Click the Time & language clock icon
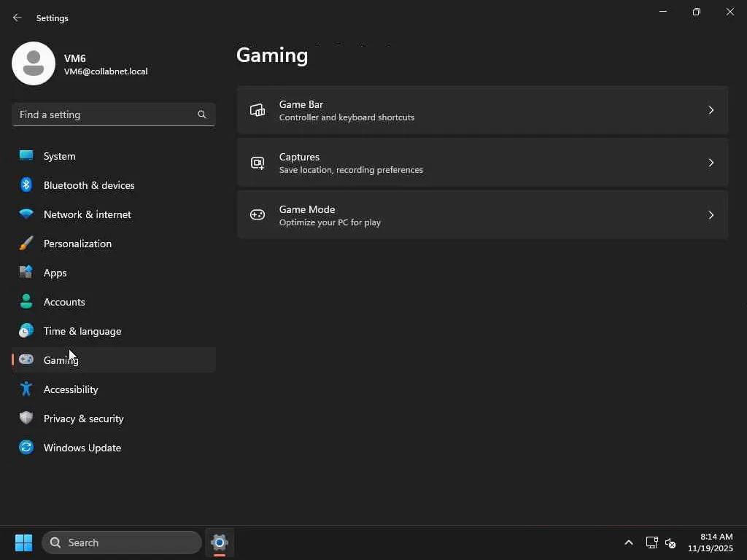Image resolution: width=747 pixels, height=560 pixels. pyautogui.click(x=26, y=331)
